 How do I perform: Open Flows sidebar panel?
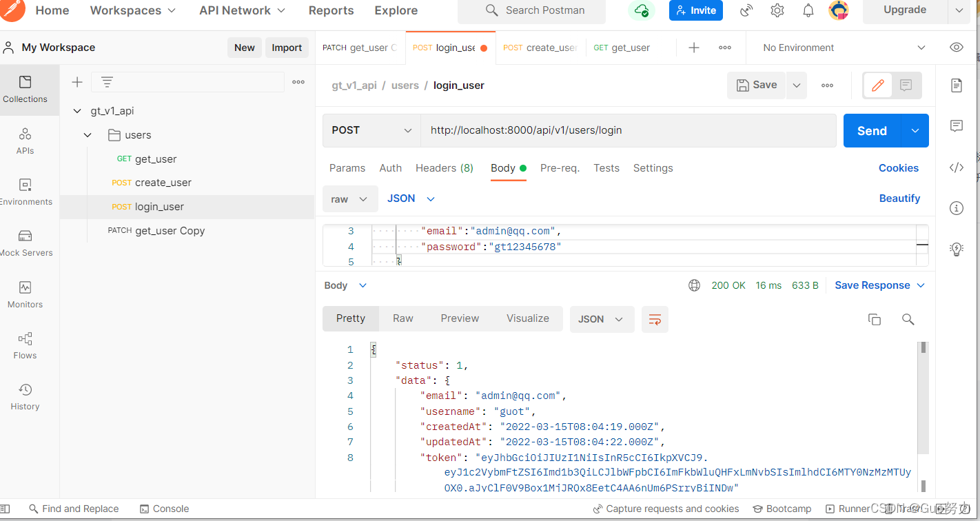pos(25,346)
